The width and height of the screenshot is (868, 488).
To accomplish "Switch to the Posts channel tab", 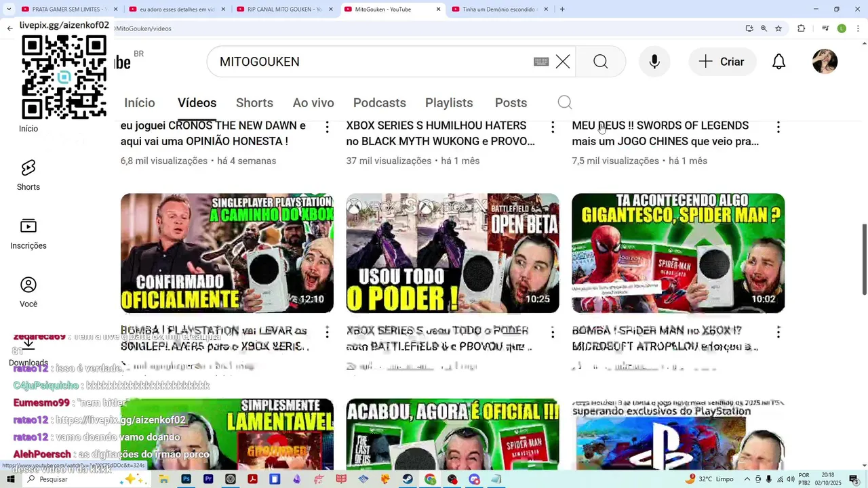I will [x=511, y=103].
